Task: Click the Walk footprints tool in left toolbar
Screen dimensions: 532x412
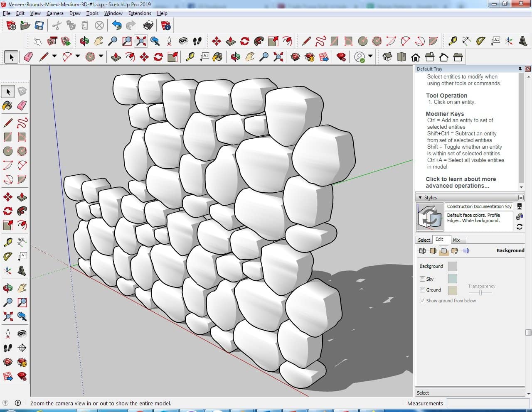Action: click(7, 348)
